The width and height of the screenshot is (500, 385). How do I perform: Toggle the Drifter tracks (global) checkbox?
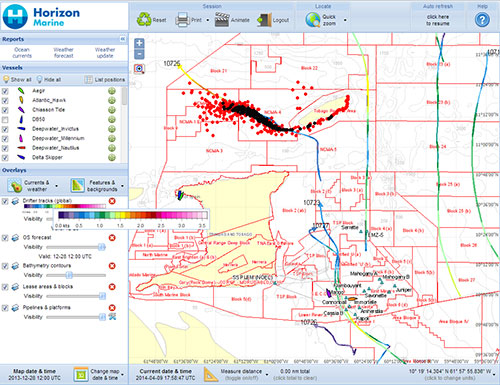[x=5, y=201]
